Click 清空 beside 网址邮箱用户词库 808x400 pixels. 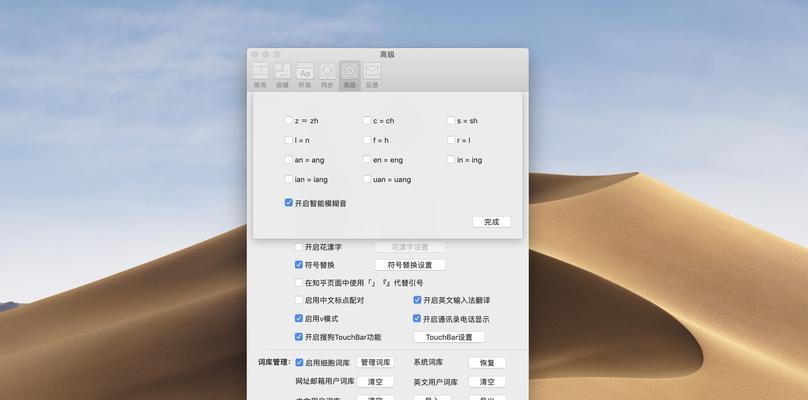[375, 382]
